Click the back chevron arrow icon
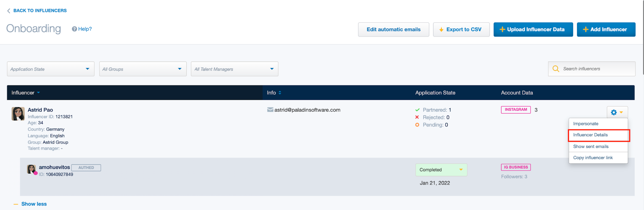This screenshot has height=210, width=644. (x=9, y=11)
